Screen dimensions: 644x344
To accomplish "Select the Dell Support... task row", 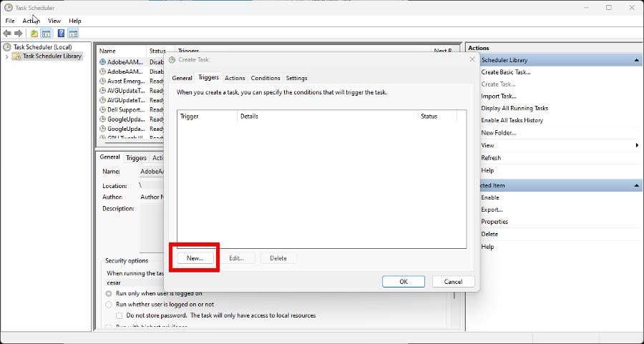I will pos(132,109).
